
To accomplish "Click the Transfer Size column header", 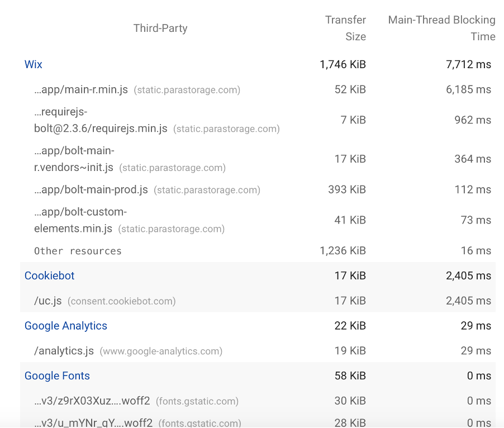I will click(x=345, y=28).
